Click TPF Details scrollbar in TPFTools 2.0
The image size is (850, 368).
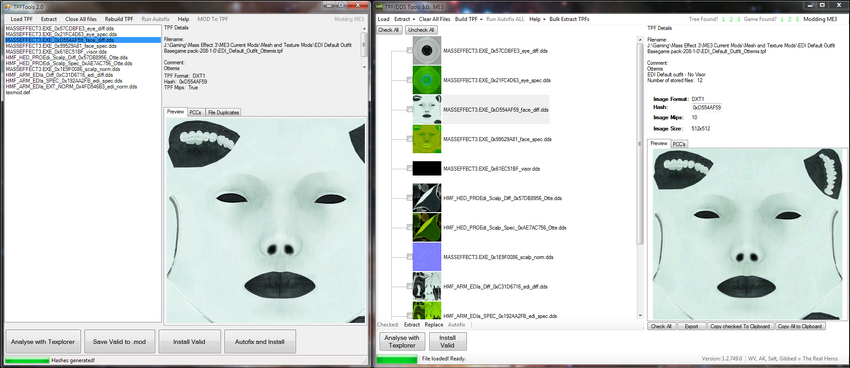coord(364,47)
